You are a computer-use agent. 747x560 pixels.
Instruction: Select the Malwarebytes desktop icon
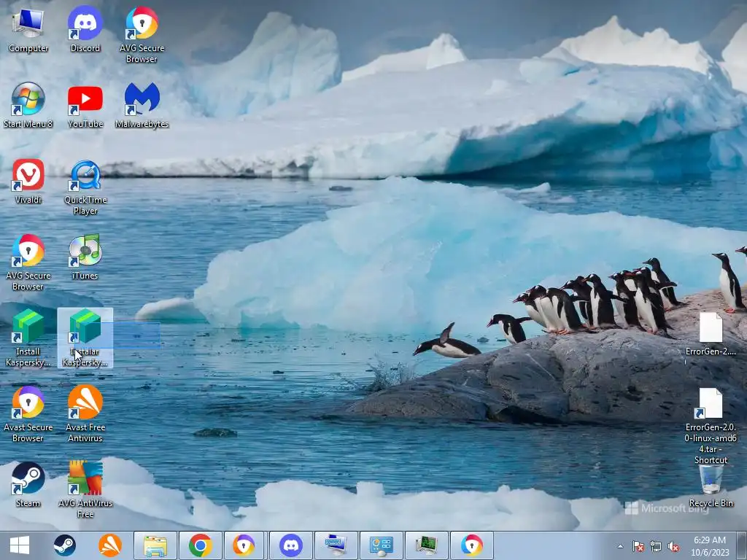pos(142,106)
